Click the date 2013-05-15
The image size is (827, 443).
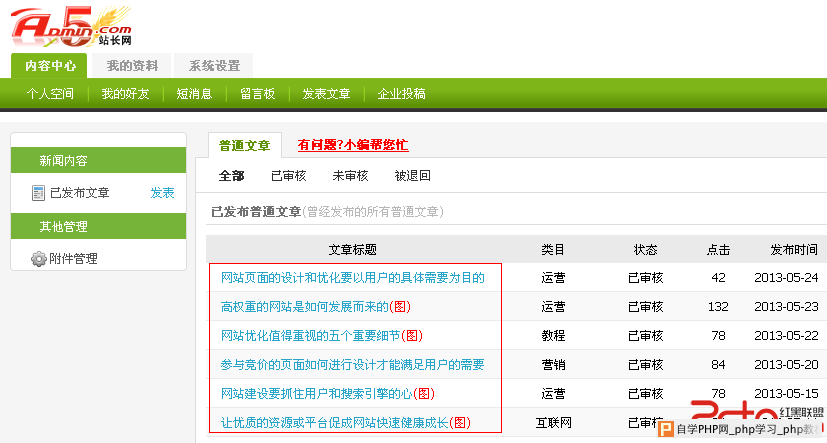tap(786, 394)
